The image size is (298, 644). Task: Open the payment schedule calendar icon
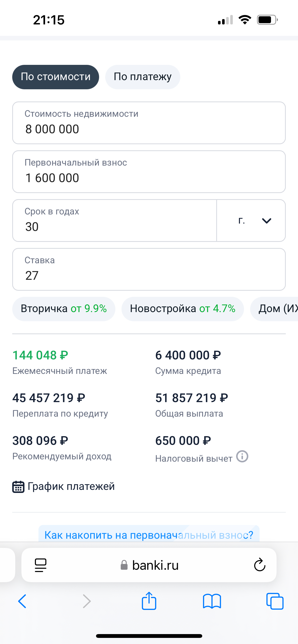tap(18, 487)
